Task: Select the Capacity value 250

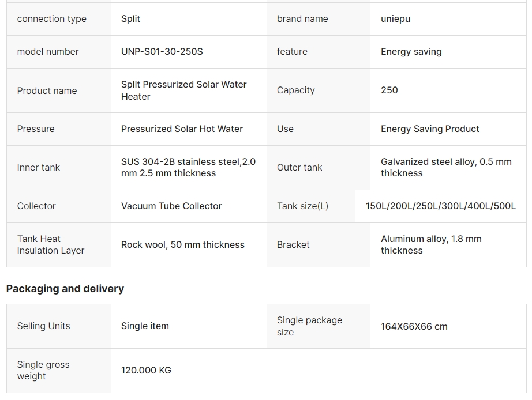Action: point(389,90)
